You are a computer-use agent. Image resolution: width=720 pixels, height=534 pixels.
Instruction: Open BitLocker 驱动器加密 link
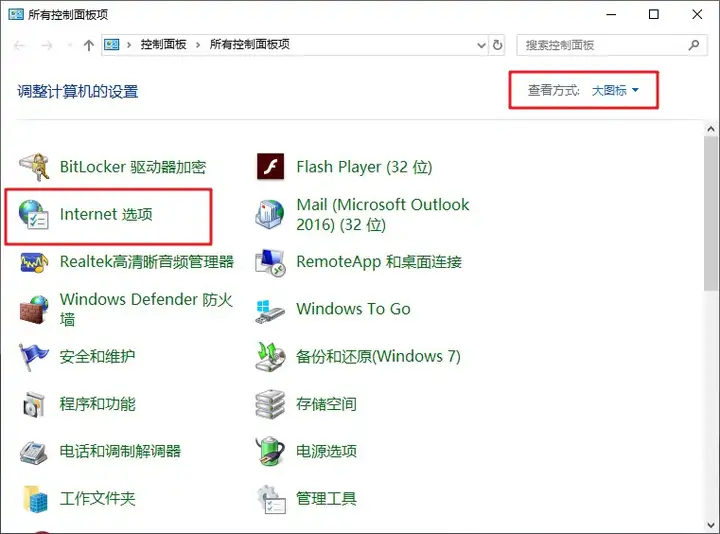tap(133, 167)
